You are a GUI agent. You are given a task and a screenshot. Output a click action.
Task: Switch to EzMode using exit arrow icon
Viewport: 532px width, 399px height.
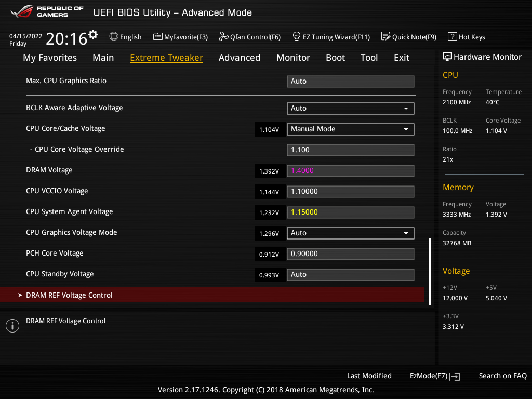[455, 376]
